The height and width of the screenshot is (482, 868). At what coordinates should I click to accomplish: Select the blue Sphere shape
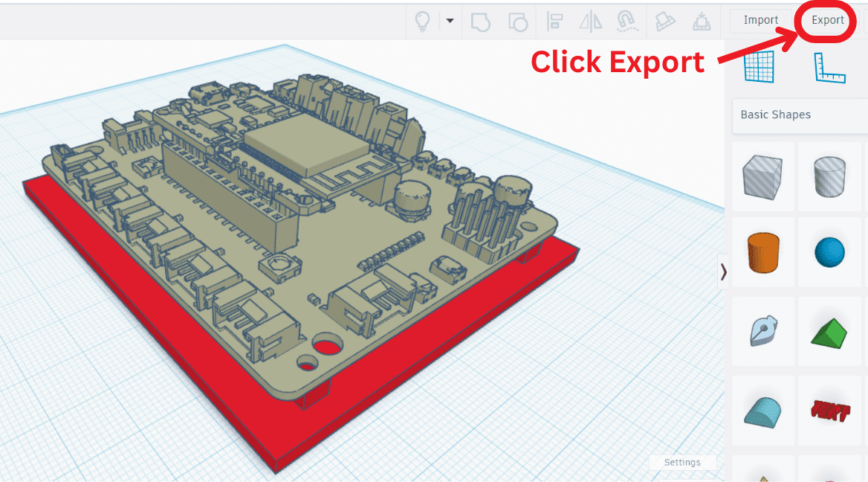click(x=829, y=252)
